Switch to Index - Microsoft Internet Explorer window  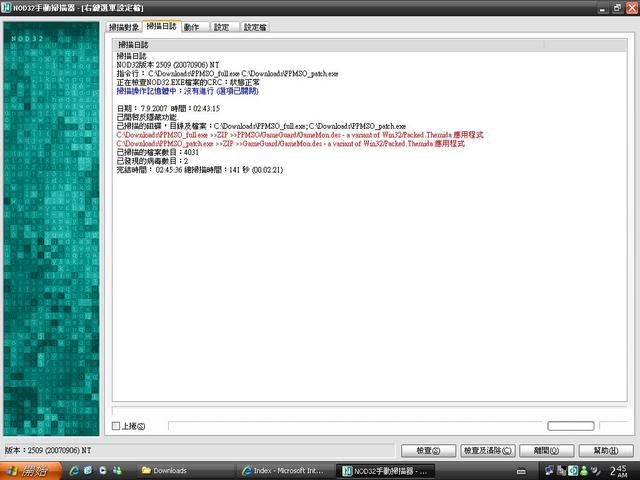click(x=285, y=470)
